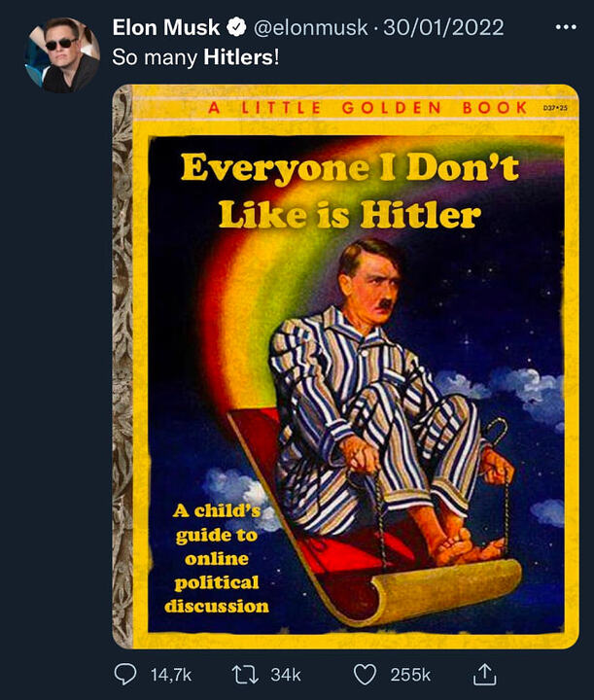Screen dimensions: 594x700
Task: Click the 30/01/2022 tweet date
Action: pyautogui.click(x=443, y=27)
